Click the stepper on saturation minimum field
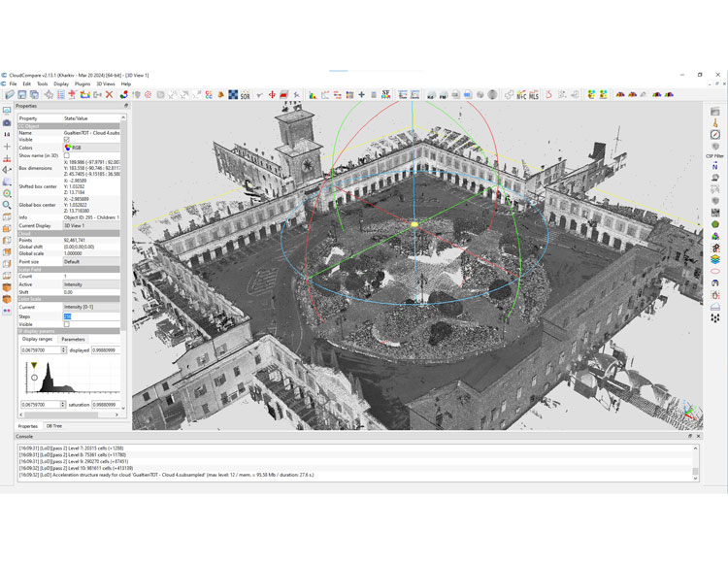The width and height of the screenshot is (728, 564). point(64,405)
